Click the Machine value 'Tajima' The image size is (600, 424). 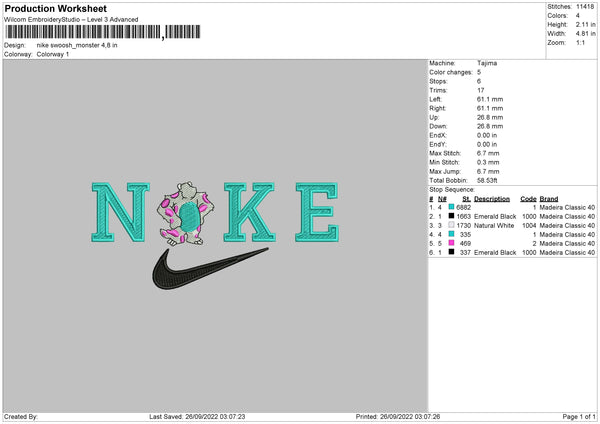tap(487, 63)
